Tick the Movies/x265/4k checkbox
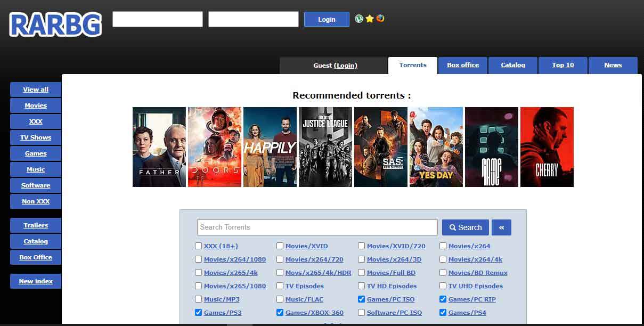The width and height of the screenshot is (644, 326). point(198,273)
